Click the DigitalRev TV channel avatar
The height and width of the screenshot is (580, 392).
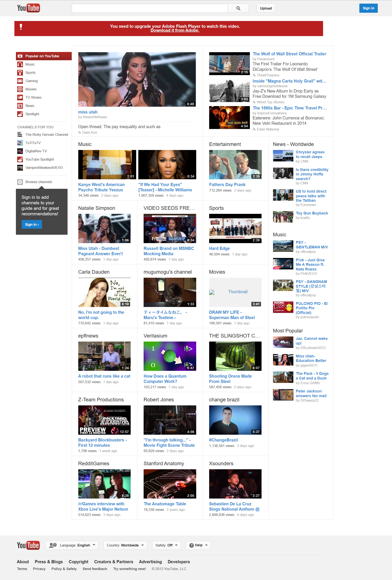point(20,151)
